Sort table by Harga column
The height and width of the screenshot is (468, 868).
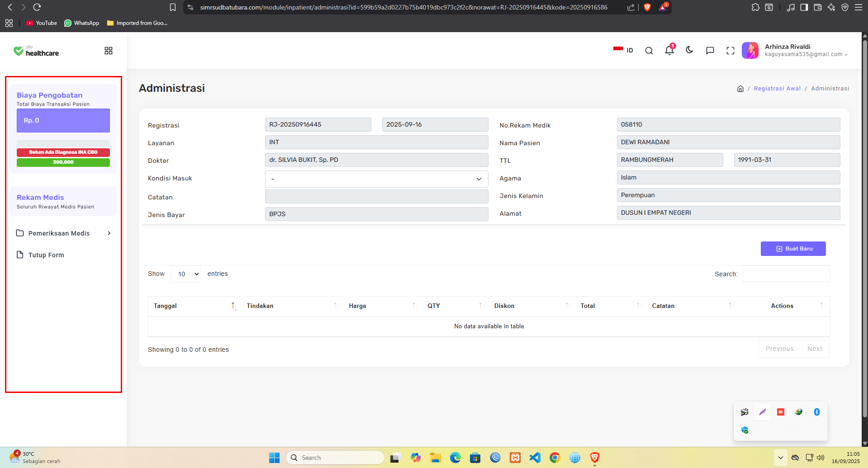pos(383,306)
